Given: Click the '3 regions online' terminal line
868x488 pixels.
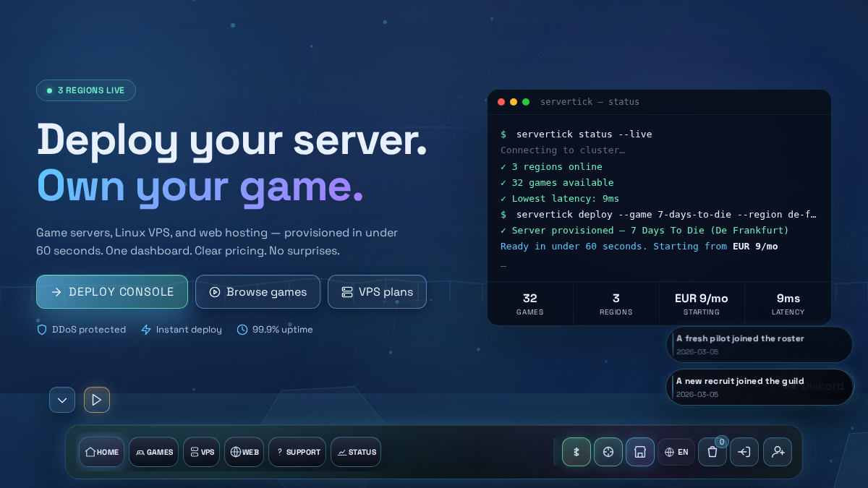Looking at the screenshot, I should click(x=551, y=167).
